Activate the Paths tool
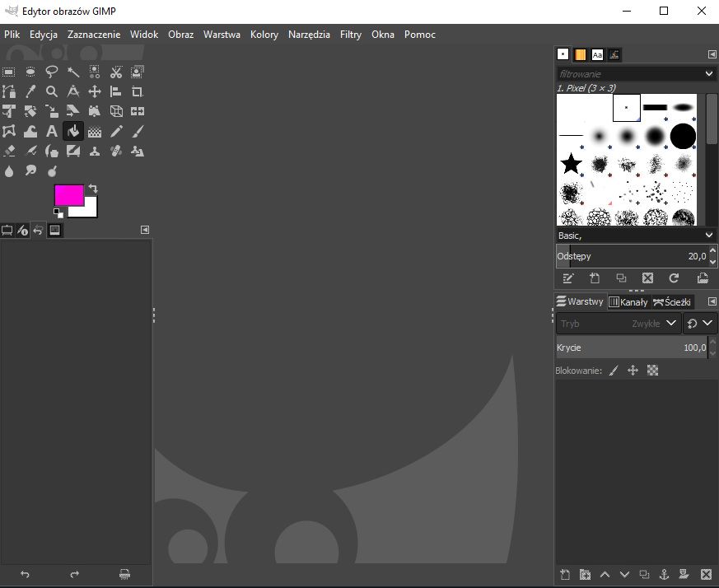 pos(9,91)
